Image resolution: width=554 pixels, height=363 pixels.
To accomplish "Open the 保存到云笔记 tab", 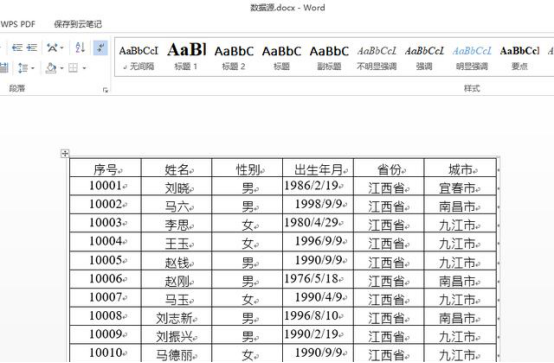I will coord(78,24).
